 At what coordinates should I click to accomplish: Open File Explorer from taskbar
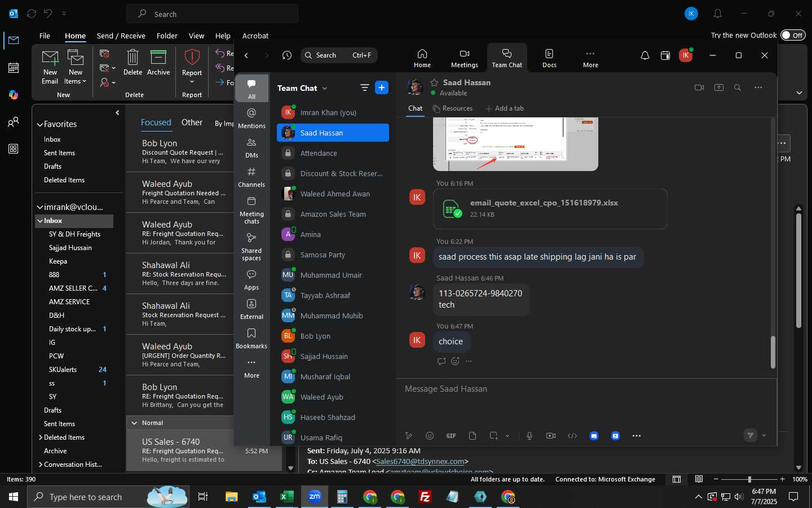click(x=232, y=497)
